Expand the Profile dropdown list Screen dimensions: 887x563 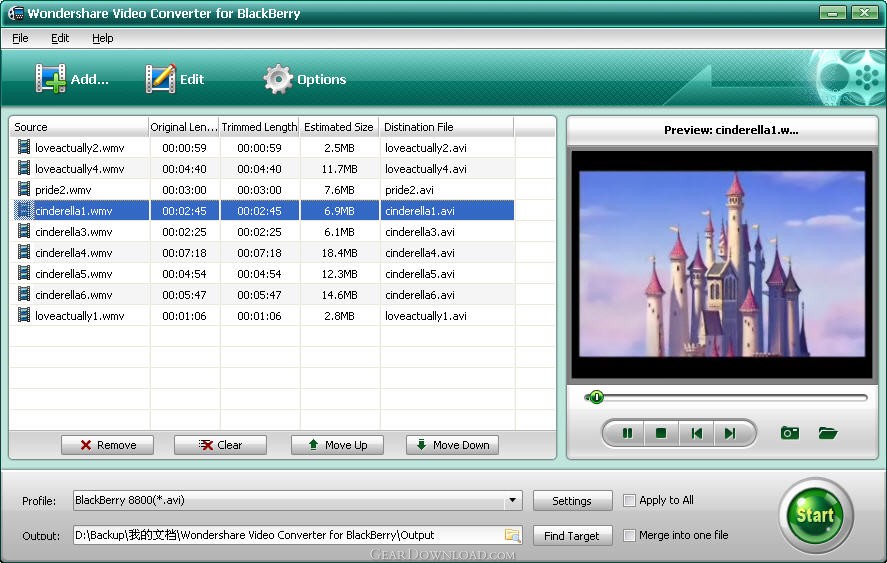(x=512, y=500)
